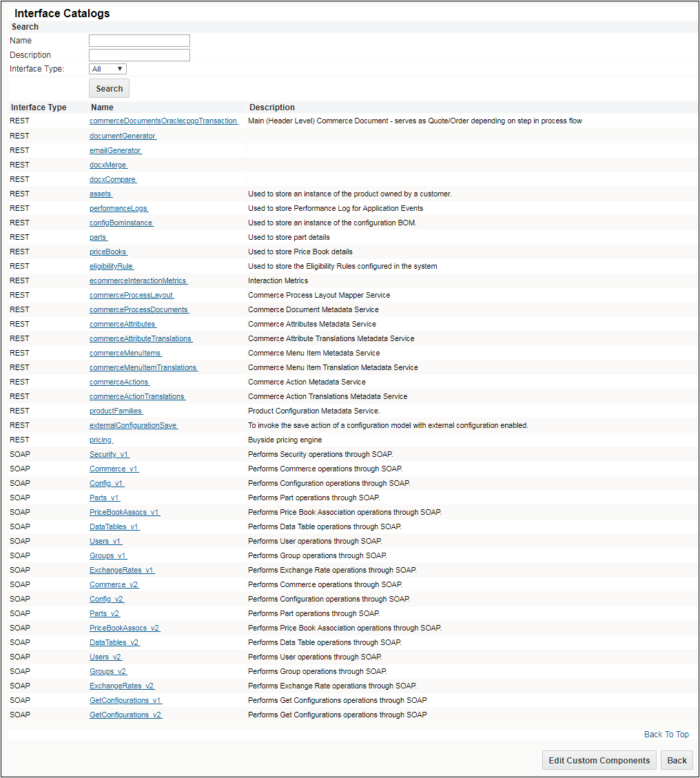Open the docxMerge interface link
700x778 pixels.
pyautogui.click(x=108, y=165)
